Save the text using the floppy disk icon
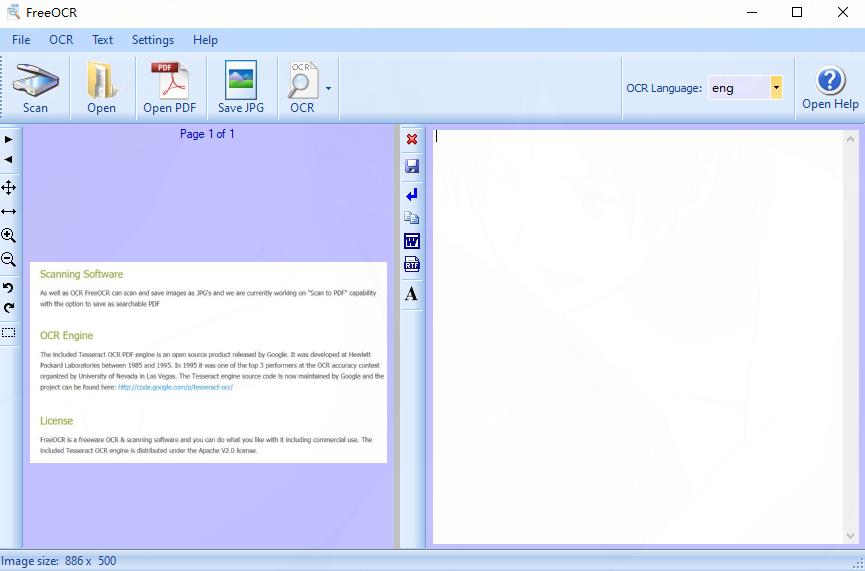Image resolution: width=865 pixels, height=571 pixels. 412,166
